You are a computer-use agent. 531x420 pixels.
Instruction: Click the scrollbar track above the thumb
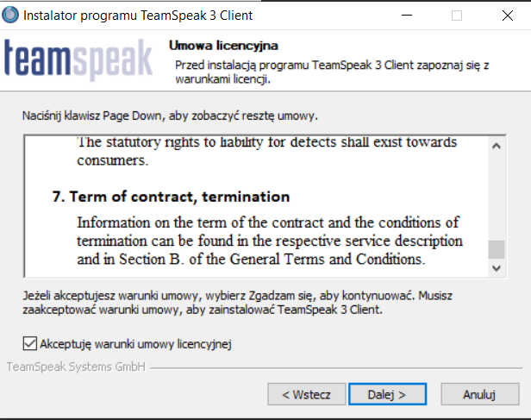496,197
